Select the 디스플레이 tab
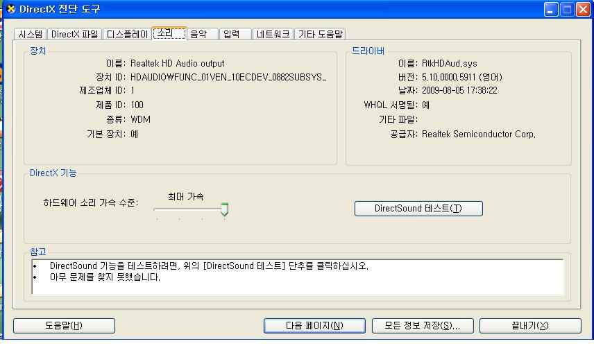594x364 pixels. pyautogui.click(x=127, y=34)
